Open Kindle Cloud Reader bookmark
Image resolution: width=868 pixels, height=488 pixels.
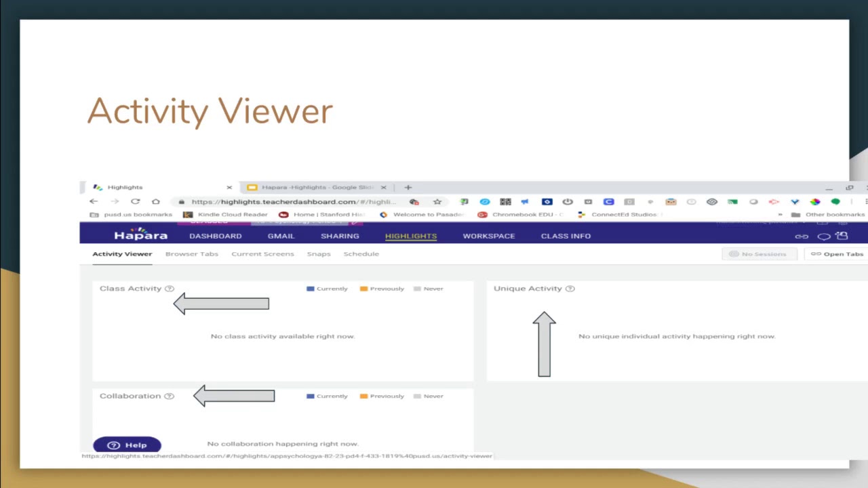coord(226,215)
